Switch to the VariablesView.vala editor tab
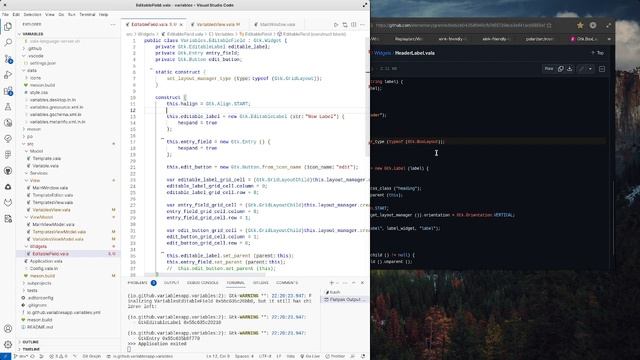640x360 pixels. [215, 24]
